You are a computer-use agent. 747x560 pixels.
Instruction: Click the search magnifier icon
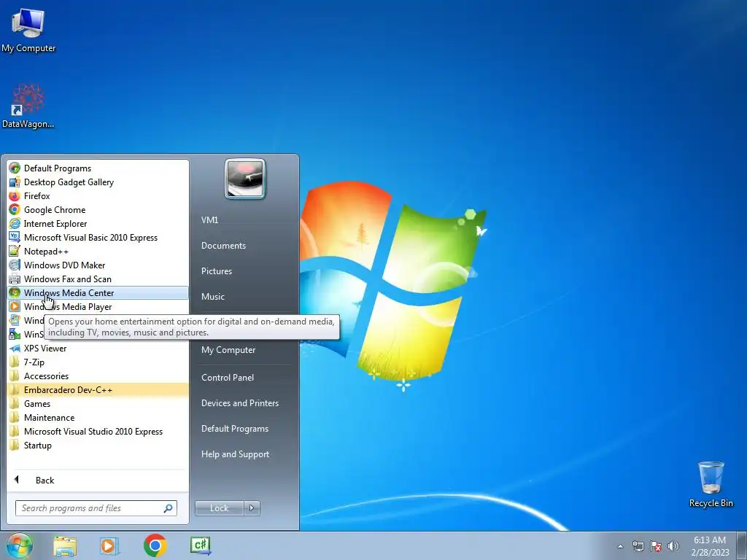(x=169, y=508)
